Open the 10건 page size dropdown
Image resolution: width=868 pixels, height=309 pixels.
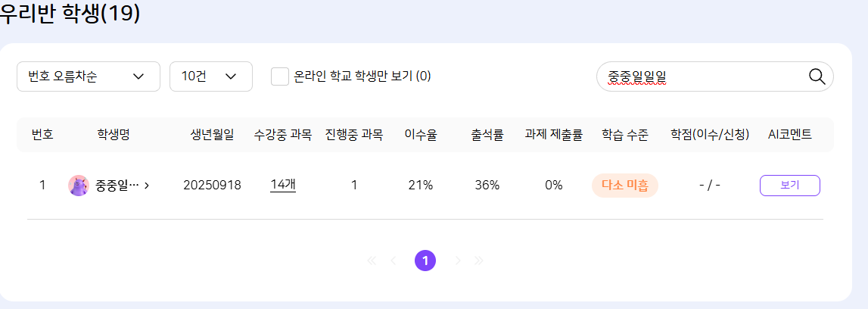click(x=210, y=76)
